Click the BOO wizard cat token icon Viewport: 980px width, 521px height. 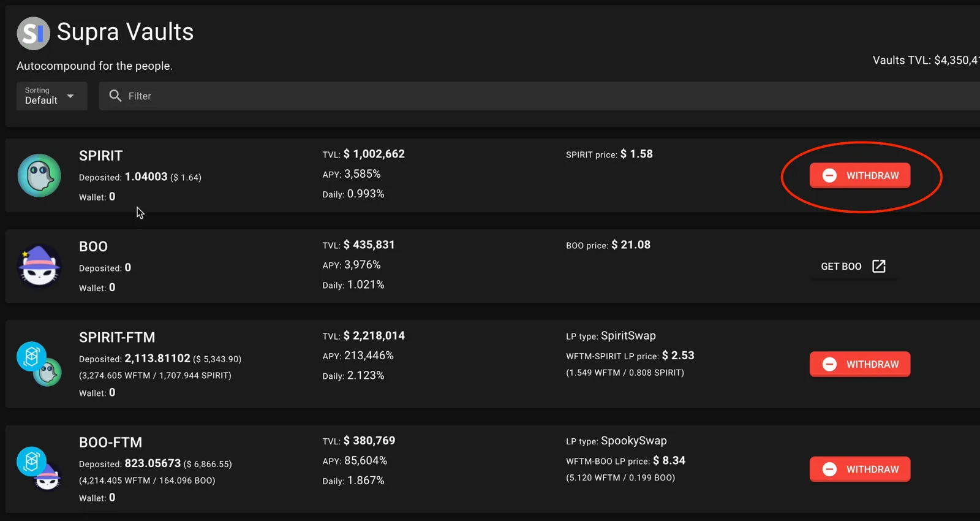tap(39, 266)
